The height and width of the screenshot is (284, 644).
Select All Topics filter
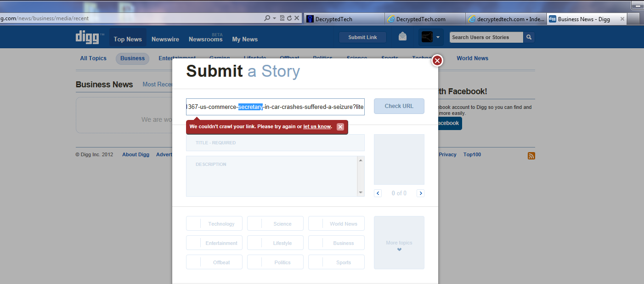[x=93, y=58]
